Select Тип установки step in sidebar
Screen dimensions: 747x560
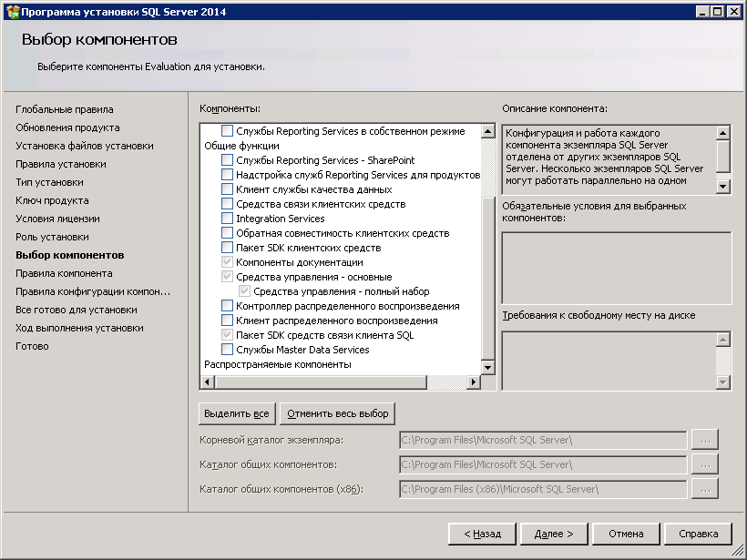point(49,182)
